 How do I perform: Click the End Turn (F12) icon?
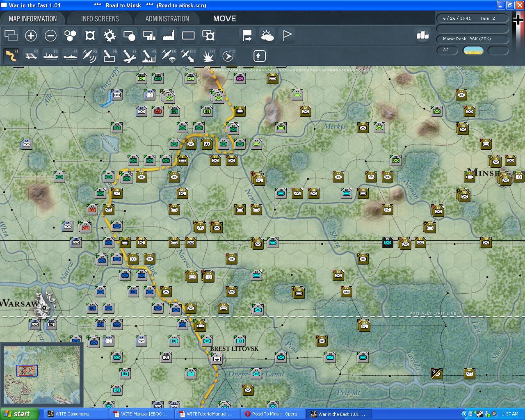[228, 56]
